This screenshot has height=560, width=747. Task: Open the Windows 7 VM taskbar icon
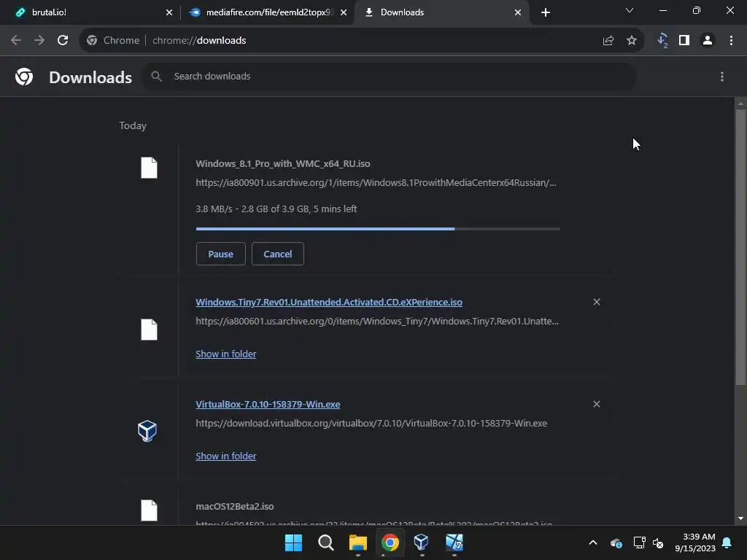[x=454, y=542]
